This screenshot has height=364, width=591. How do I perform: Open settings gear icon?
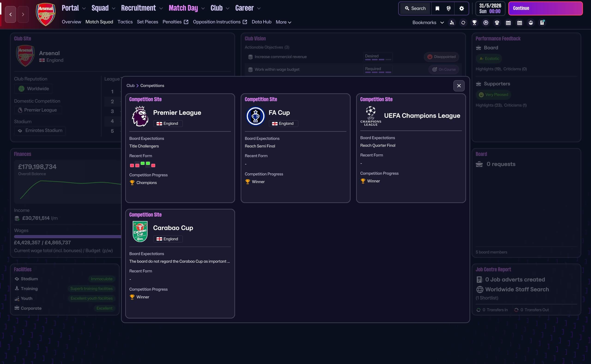point(461,8)
